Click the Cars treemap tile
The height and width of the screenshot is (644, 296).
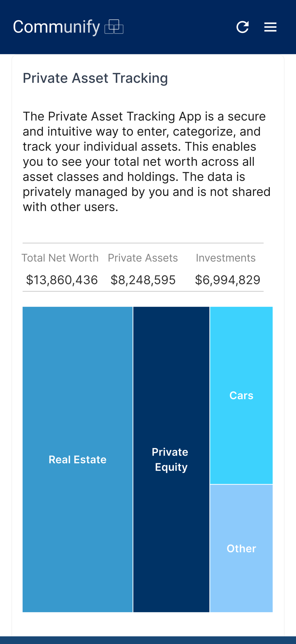pyautogui.click(x=241, y=395)
